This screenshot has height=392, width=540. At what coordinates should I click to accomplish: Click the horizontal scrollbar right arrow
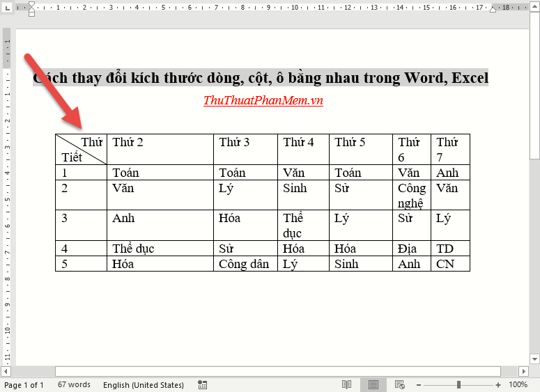click(x=523, y=371)
